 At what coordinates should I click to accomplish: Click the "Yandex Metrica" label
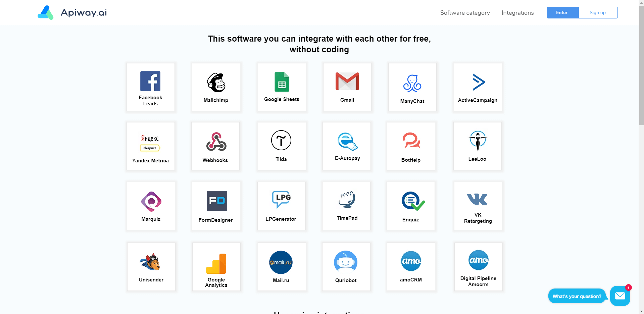pos(150,161)
